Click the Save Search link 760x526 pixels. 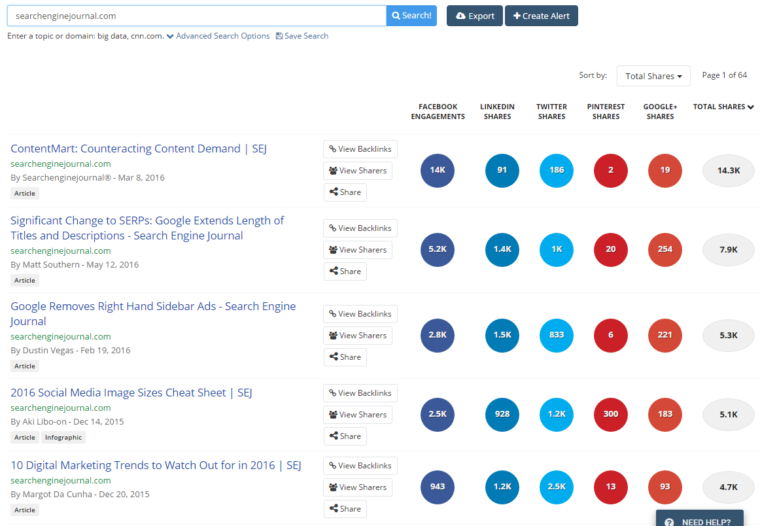point(302,36)
